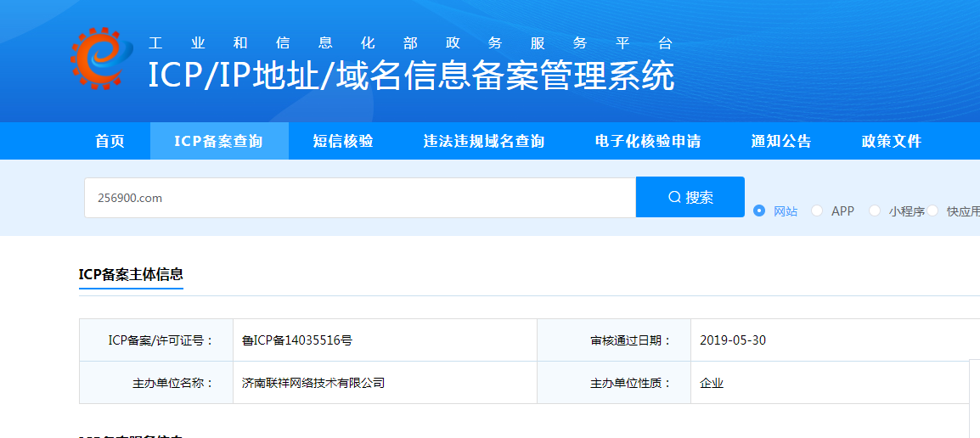Select the 快应用 radio button
Image resolution: width=980 pixels, height=438 pixels.
coord(932,211)
